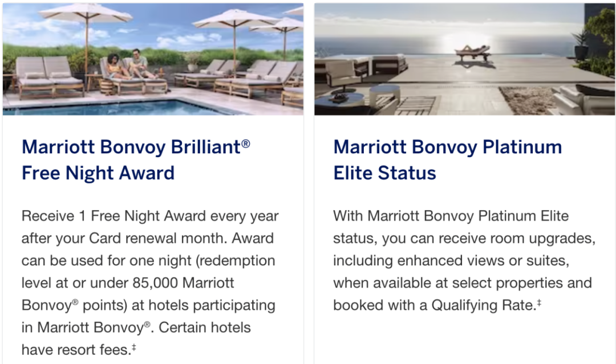
Task: Click the ocean-view terrace image
Action: (x=464, y=59)
